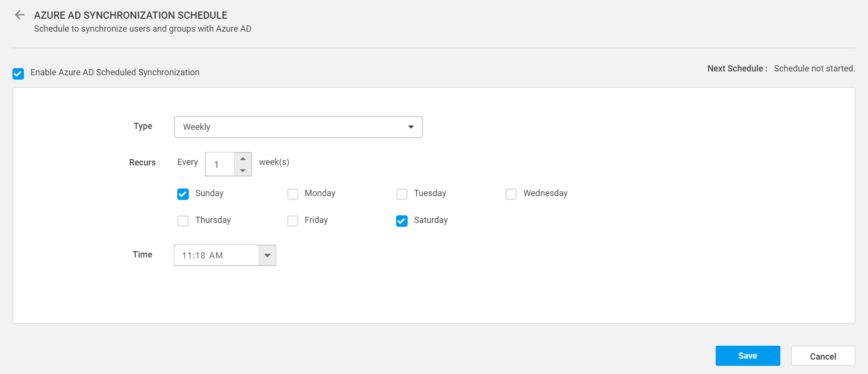
Task: Check the Thursday checkbox
Action: [x=183, y=221]
